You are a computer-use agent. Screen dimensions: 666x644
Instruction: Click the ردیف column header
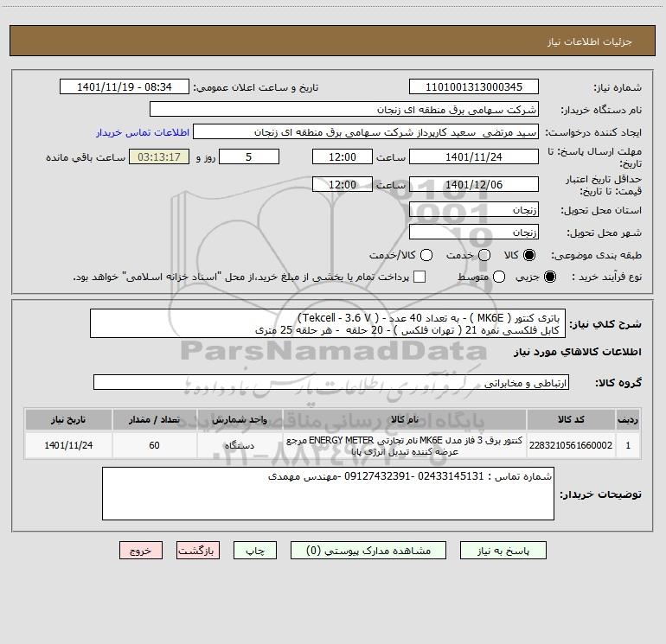(x=628, y=419)
